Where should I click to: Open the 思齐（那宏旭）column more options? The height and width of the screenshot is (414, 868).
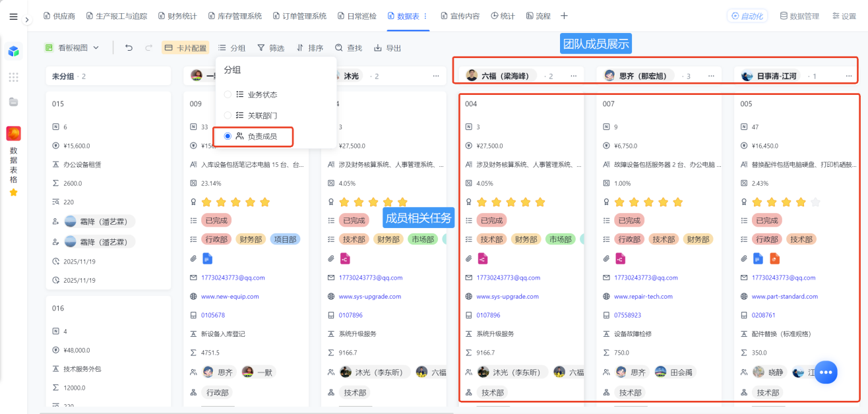point(710,76)
